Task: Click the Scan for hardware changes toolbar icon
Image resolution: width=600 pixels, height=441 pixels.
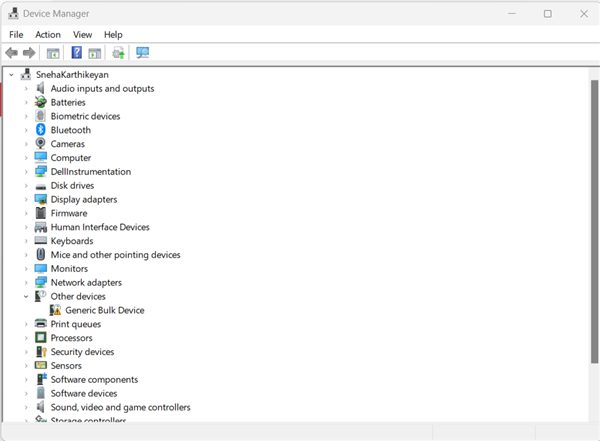Action: [x=143, y=52]
